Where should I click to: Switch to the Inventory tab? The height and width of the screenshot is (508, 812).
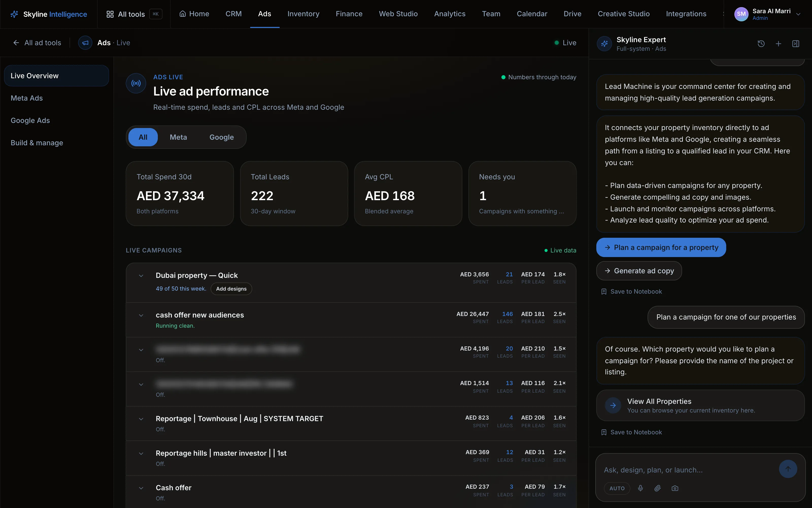pyautogui.click(x=303, y=14)
